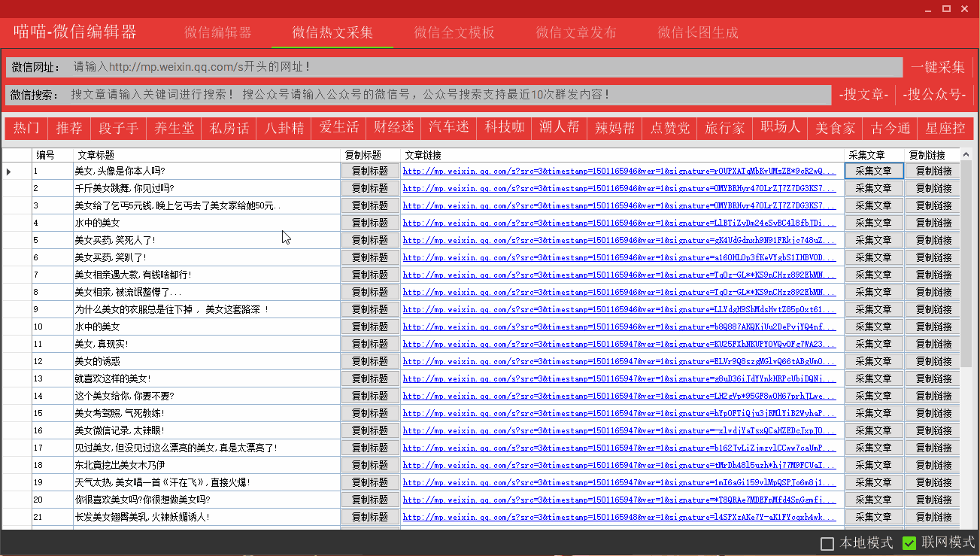This screenshot has width=980, height=556.
Task: Click the 一键采集 button
Action: pyautogui.click(x=938, y=67)
